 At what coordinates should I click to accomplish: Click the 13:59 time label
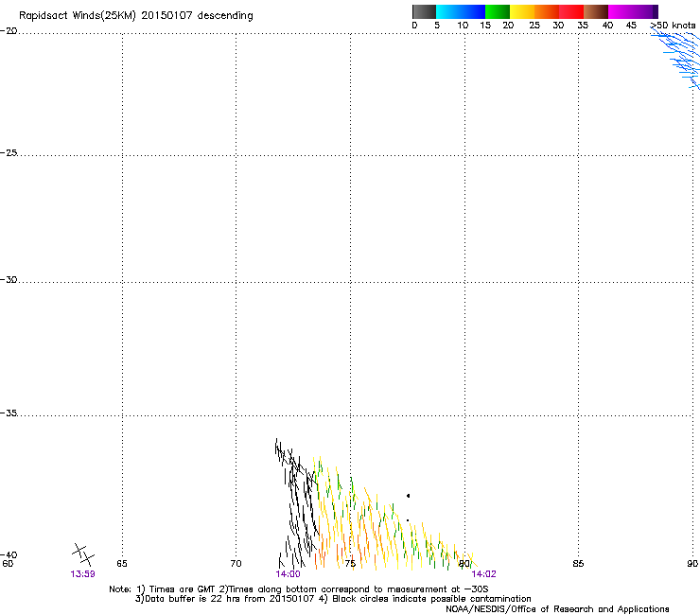click(82, 574)
